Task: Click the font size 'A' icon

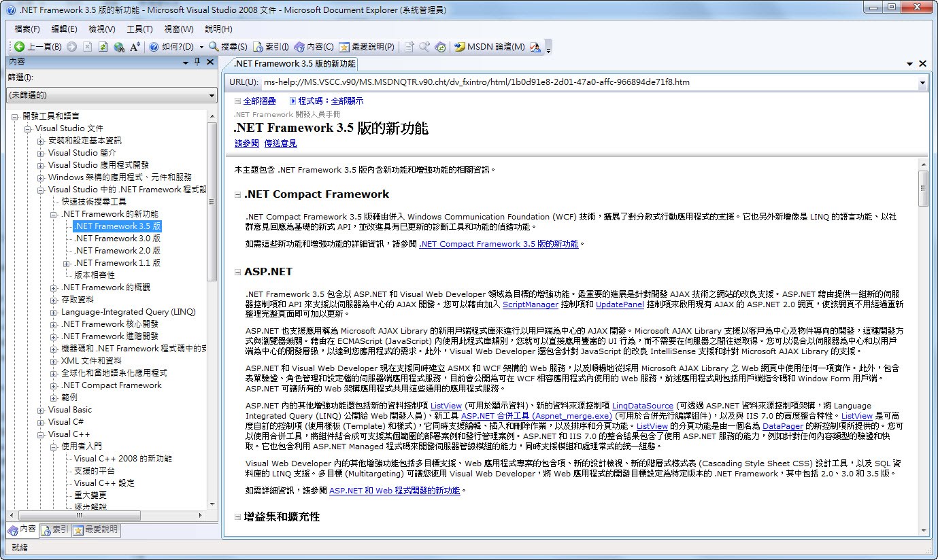Action: 135,47
